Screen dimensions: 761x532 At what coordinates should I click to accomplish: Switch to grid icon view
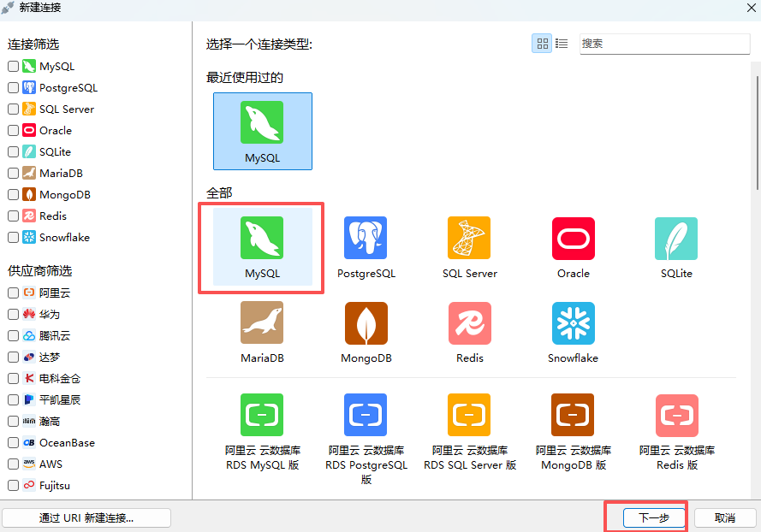pyautogui.click(x=542, y=44)
